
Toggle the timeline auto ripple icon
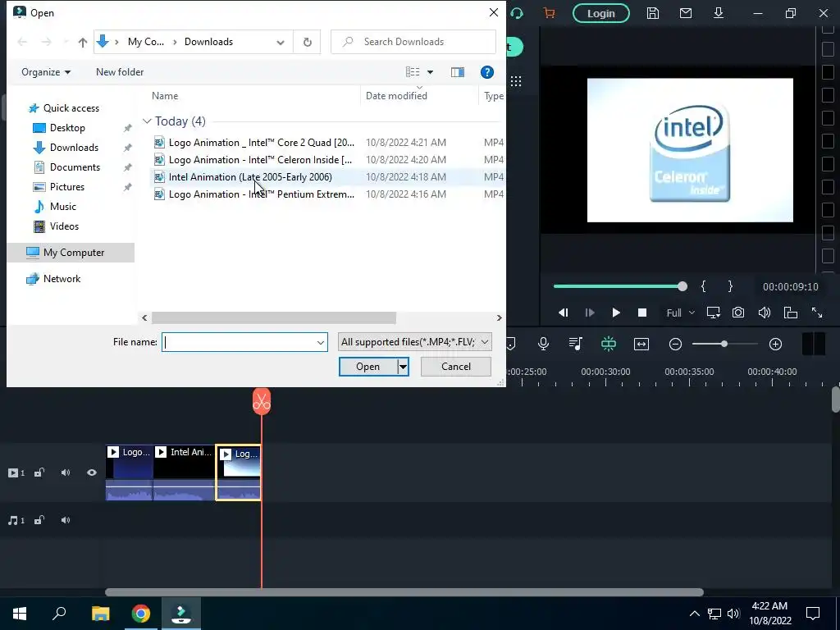pyautogui.click(x=609, y=344)
